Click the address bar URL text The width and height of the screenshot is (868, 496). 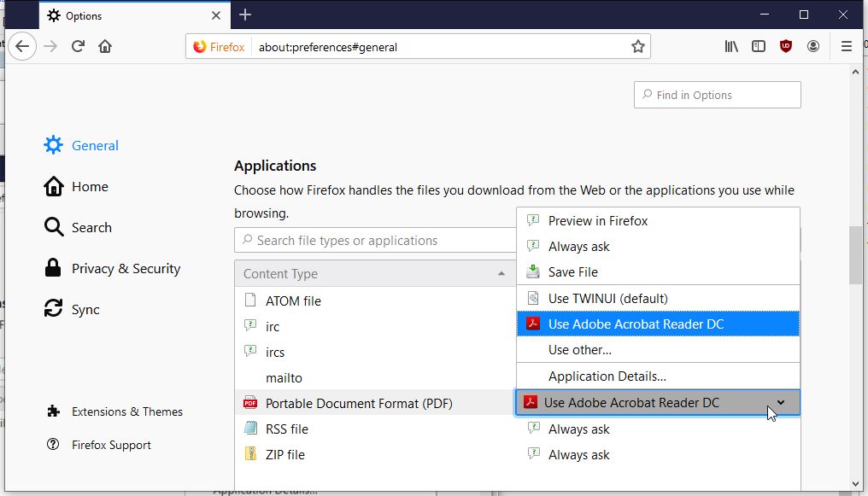coord(328,47)
